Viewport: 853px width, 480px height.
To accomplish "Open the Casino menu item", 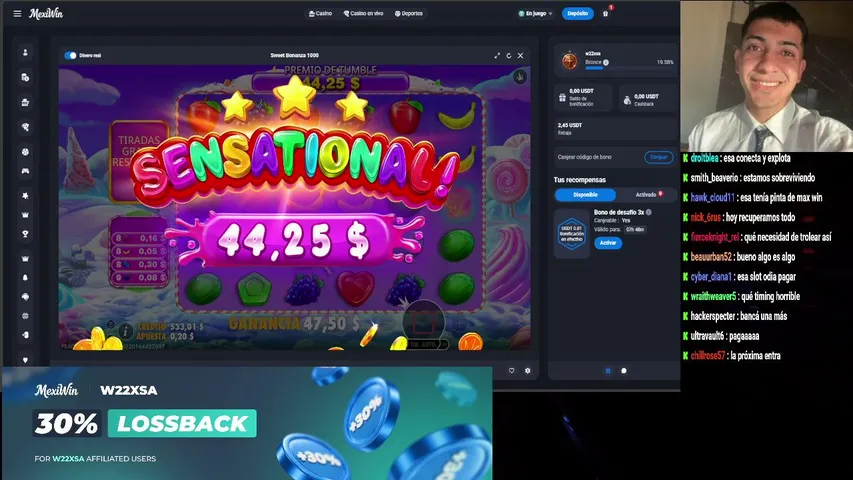I will click(320, 14).
